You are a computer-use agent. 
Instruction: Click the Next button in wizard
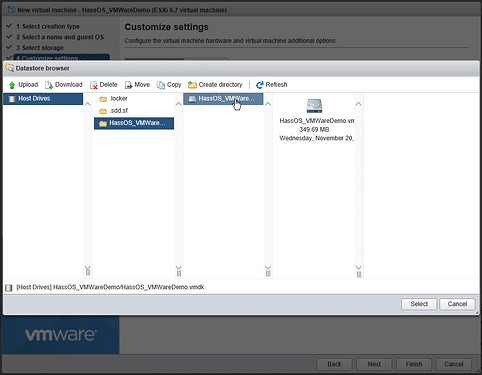[x=374, y=364]
